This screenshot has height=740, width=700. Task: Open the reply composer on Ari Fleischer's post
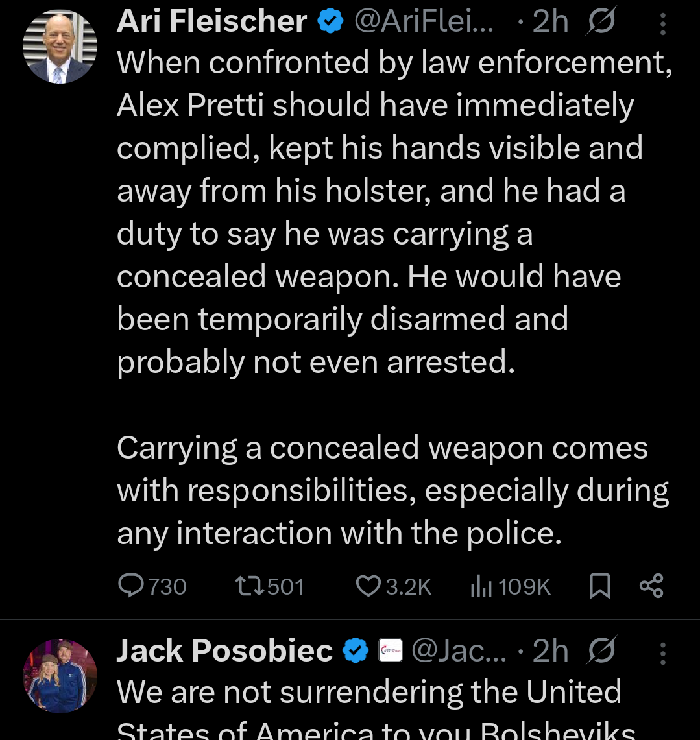(x=132, y=586)
